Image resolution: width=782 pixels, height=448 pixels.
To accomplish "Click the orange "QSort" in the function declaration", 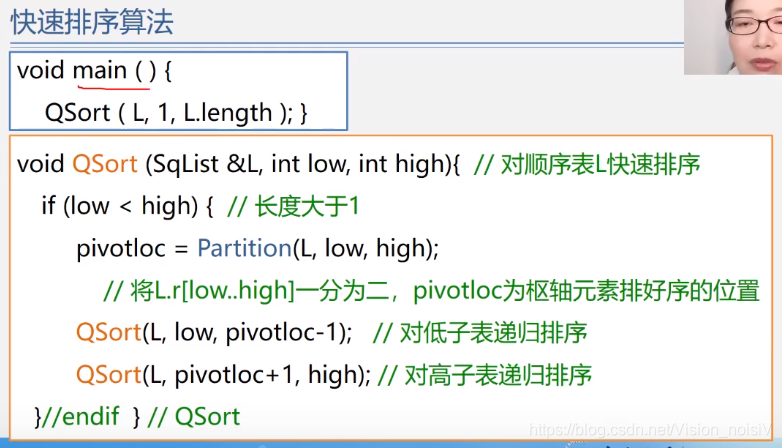I will [105, 164].
